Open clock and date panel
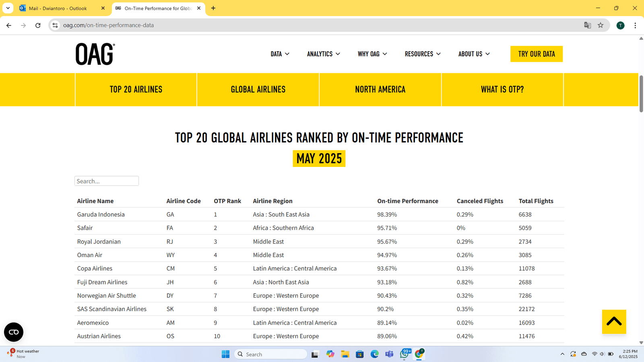644x362 pixels. [x=628, y=354]
